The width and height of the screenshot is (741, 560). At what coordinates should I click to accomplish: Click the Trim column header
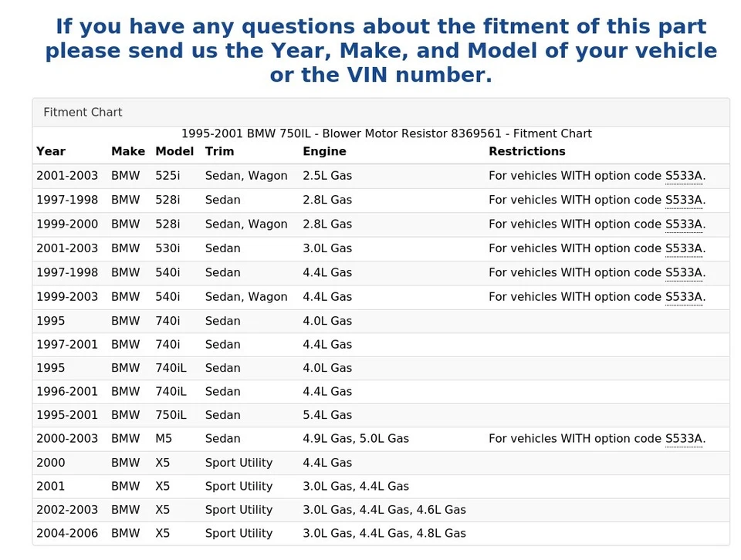point(219,152)
